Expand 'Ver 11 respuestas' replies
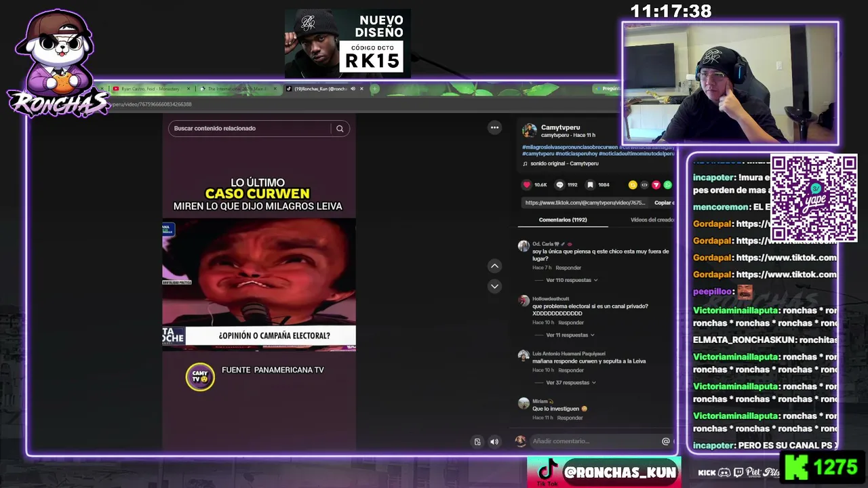Viewport: 868px width, 488px height. tap(570, 335)
